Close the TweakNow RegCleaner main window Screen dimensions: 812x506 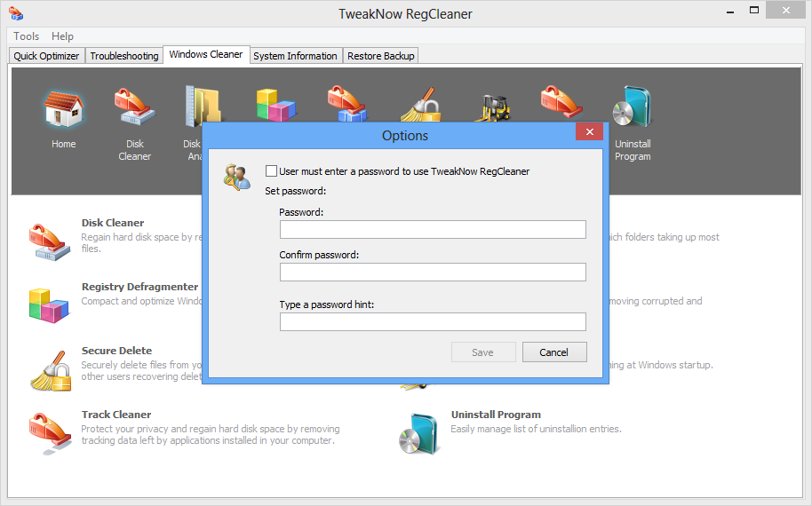coord(786,11)
